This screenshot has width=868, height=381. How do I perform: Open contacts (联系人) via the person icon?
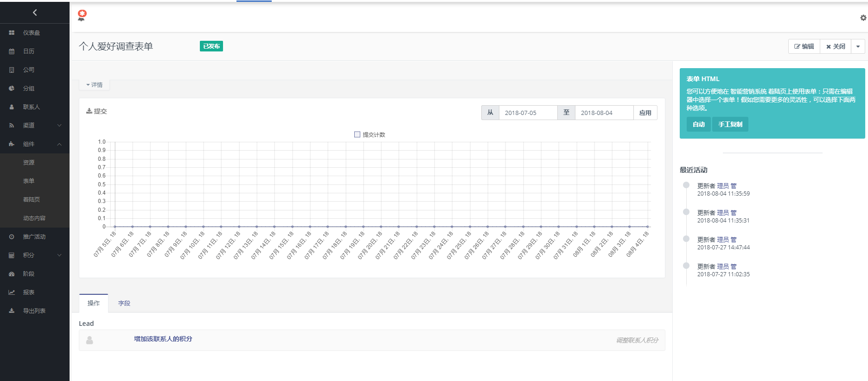click(x=12, y=107)
